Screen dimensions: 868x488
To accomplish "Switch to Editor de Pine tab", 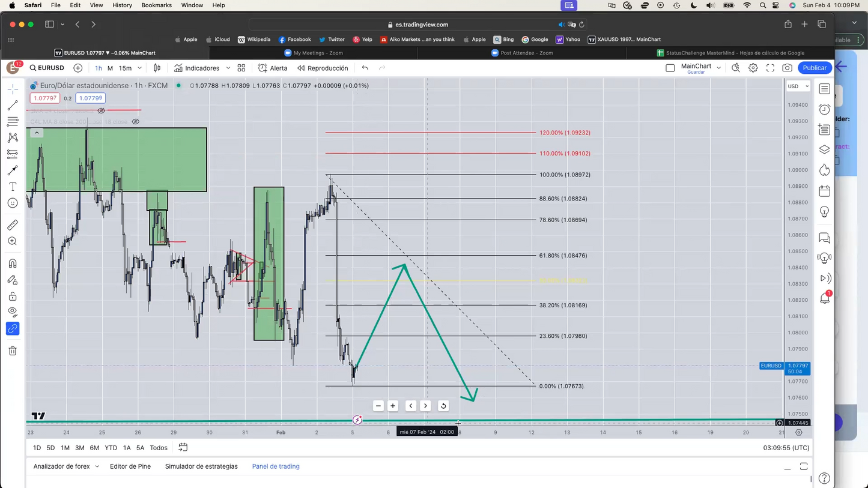I will pyautogui.click(x=130, y=466).
